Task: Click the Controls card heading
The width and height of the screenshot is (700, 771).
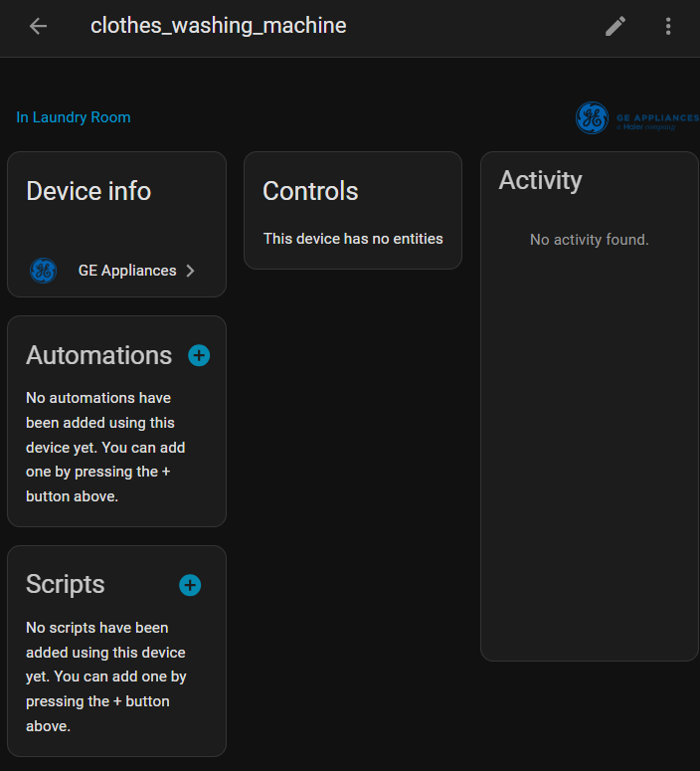Action: (310, 191)
